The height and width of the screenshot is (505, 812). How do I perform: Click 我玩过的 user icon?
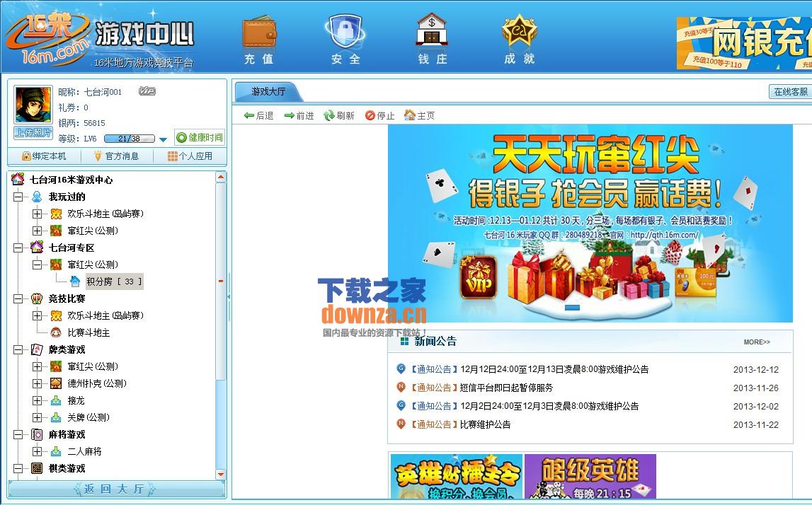(x=37, y=197)
